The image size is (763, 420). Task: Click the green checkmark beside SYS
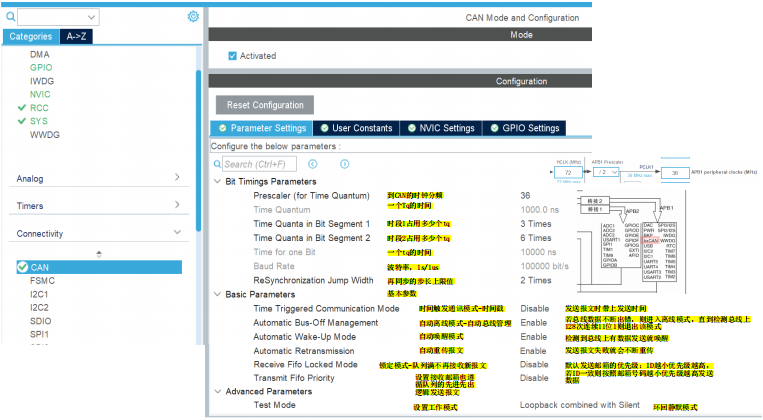(x=21, y=121)
